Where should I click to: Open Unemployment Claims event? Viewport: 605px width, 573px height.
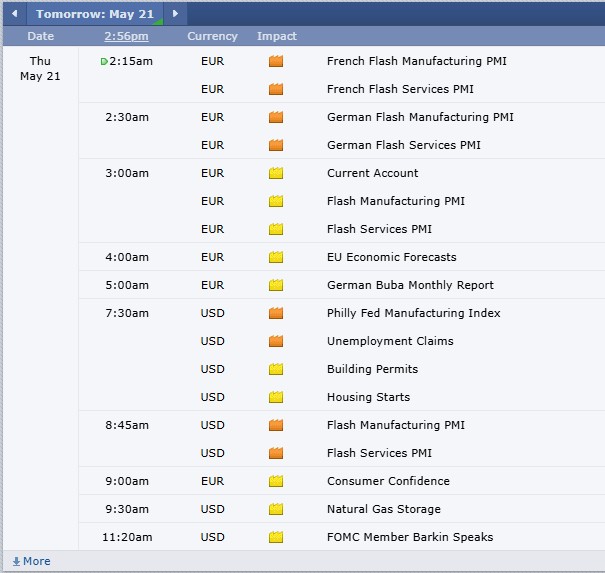click(x=390, y=341)
